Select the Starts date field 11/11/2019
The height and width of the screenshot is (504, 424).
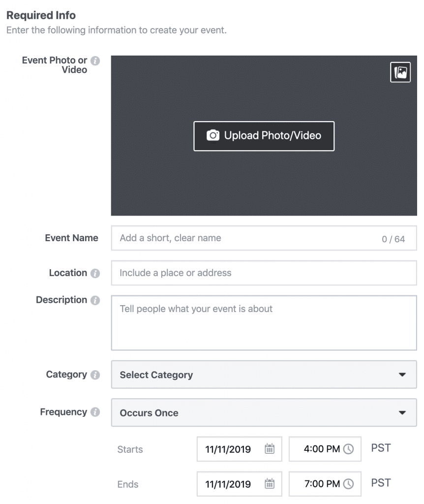click(240, 449)
